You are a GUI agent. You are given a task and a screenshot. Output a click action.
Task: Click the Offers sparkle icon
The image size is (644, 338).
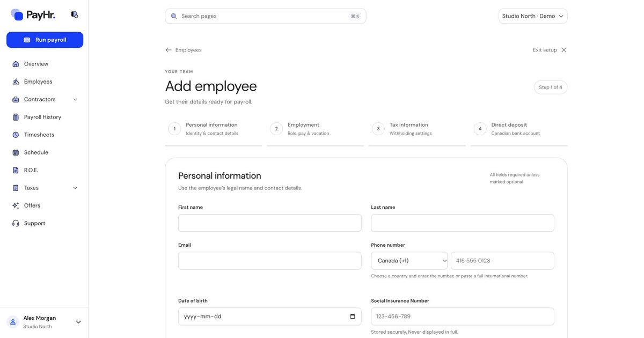click(16, 205)
